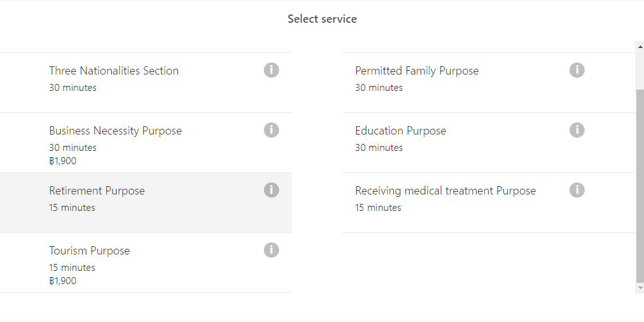The height and width of the screenshot is (322, 644).
Task: Select Business Necessity Purpose service
Action: (146, 143)
